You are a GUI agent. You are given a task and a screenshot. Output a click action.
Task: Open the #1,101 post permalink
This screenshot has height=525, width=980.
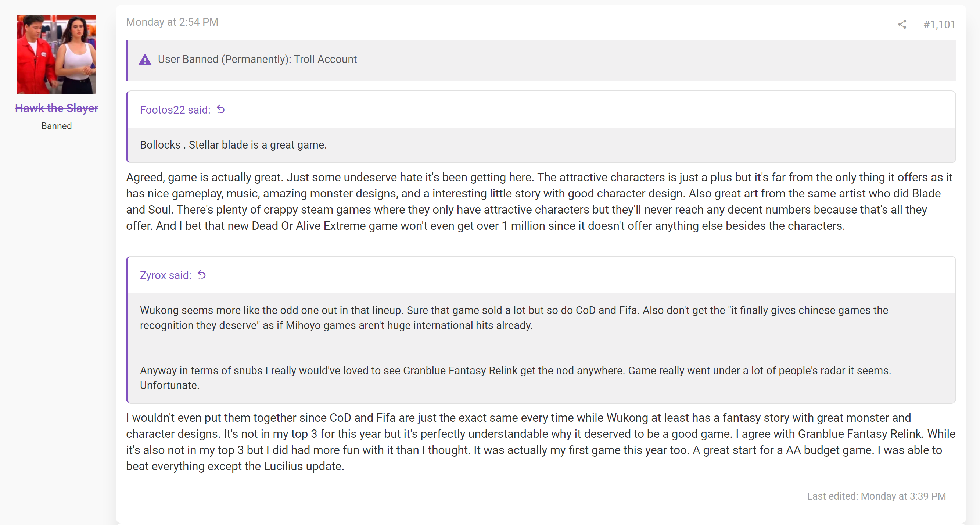(x=939, y=25)
